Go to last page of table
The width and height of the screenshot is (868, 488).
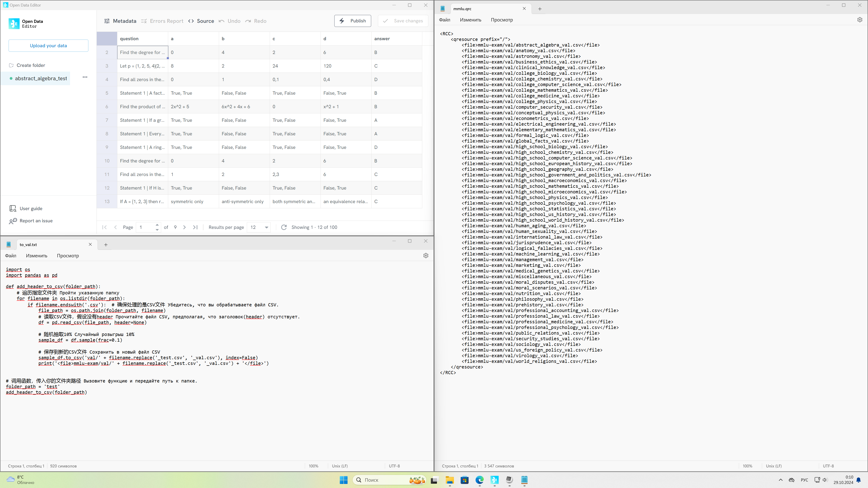tap(196, 227)
